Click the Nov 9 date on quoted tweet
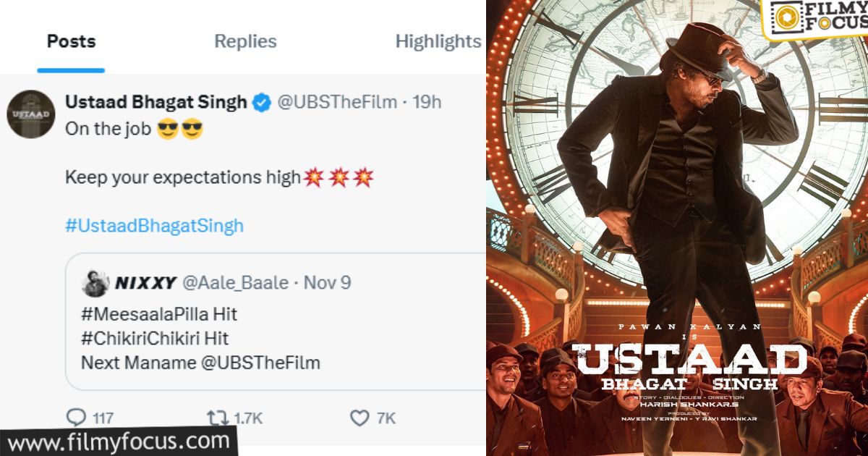Image resolution: width=868 pixels, height=456 pixels. [330, 283]
